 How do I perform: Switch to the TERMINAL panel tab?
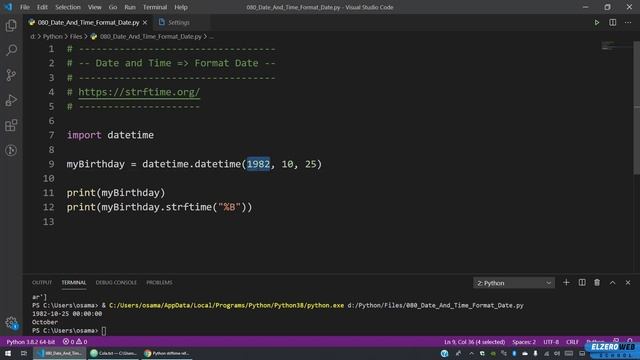[x=74, y=282]
